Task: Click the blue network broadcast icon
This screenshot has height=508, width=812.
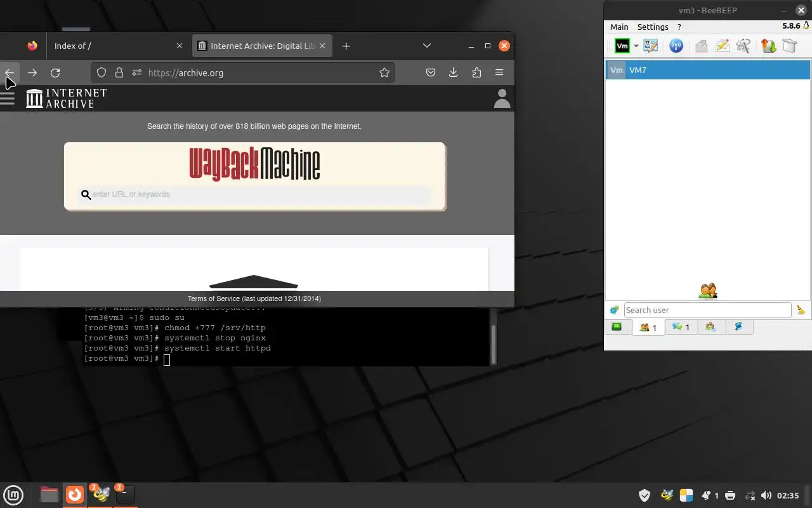Action: pyautogui.click(x=676, y=46)
